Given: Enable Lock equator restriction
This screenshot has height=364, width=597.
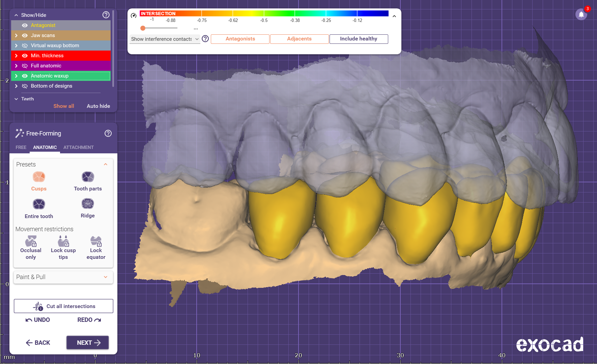Looking at the screenshot, I should coord(96,241).
